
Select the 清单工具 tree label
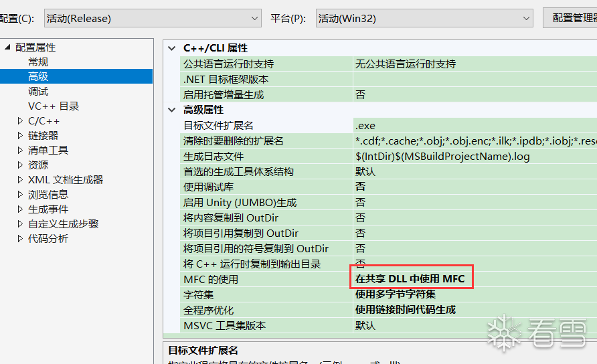click(x=48, y=151)
